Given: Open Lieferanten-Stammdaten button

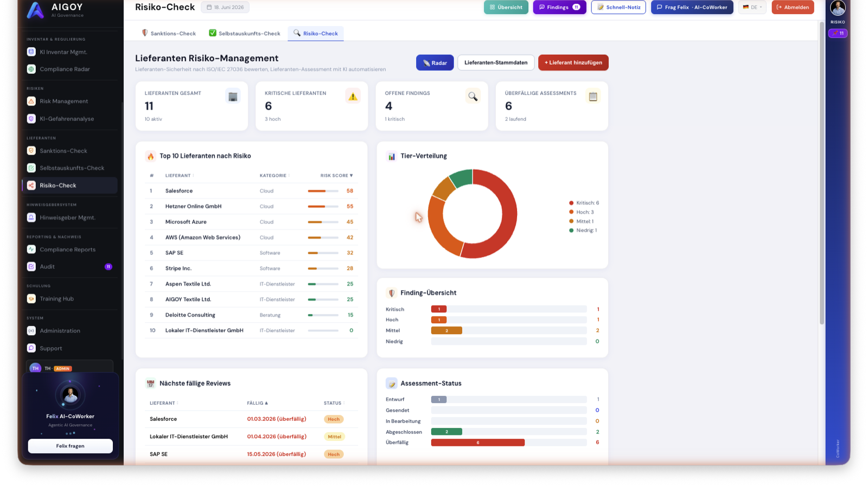Looking at the screenshot, I should tap(496, 63).
